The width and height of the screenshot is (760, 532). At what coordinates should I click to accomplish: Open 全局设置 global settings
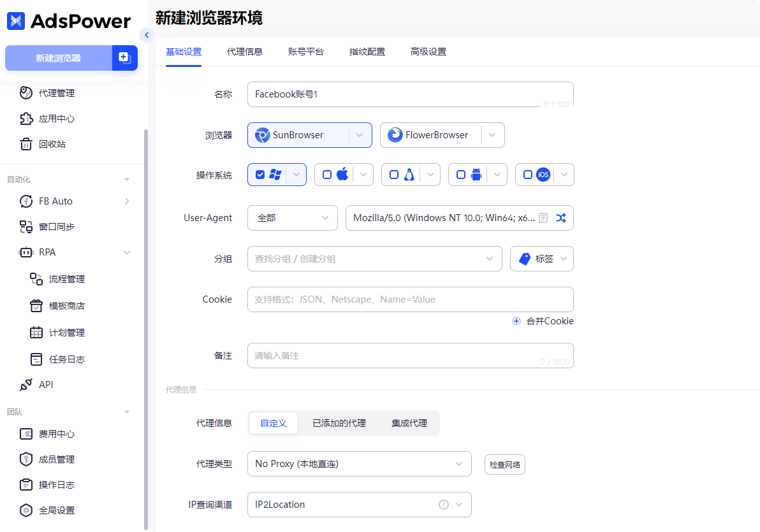pos(47,510)
